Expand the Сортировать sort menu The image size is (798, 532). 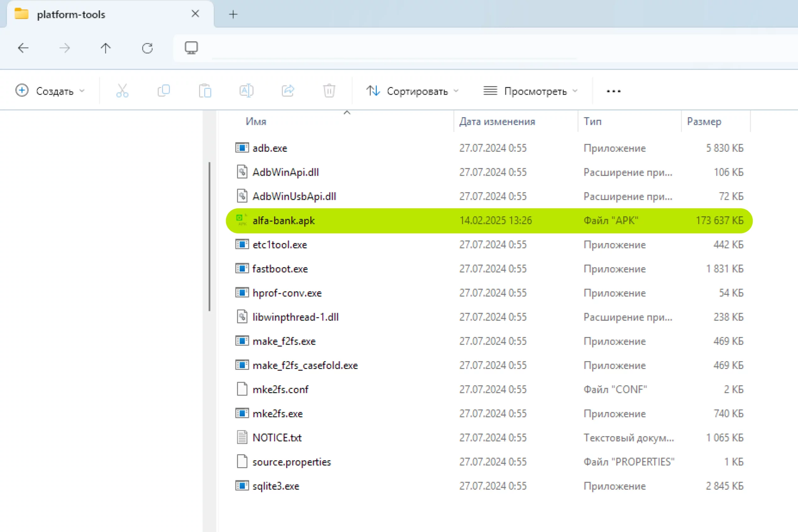pos(413,91)
